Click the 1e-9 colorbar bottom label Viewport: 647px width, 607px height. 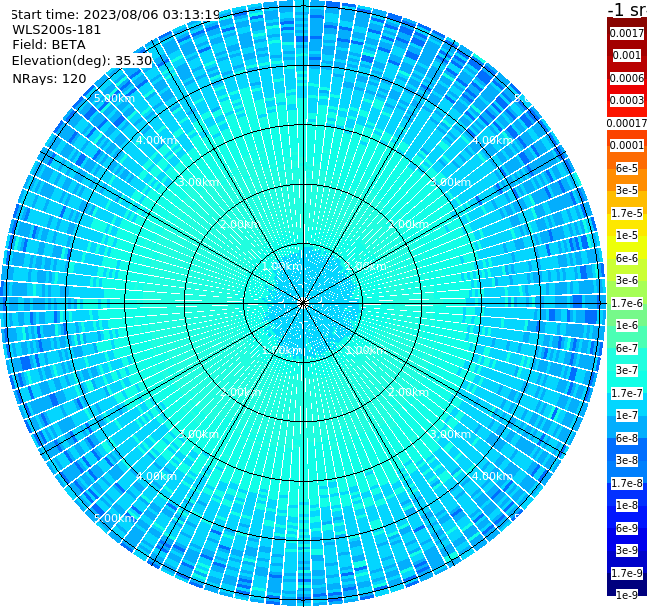pos(627,595)
